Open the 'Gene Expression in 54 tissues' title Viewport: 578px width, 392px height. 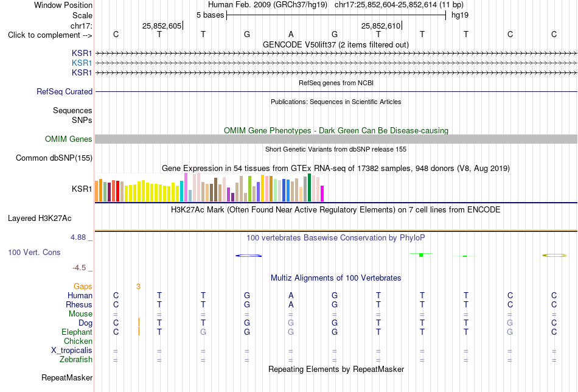(336, 169)
